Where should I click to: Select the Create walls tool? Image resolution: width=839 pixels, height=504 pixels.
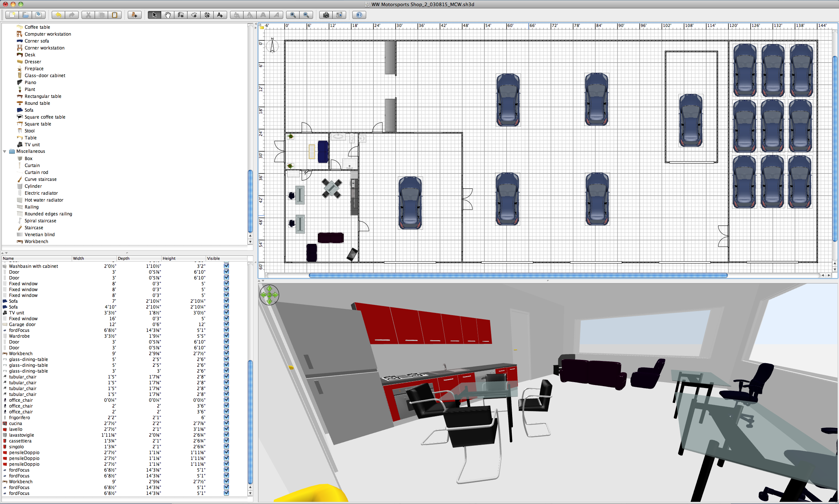coord(181,15)
